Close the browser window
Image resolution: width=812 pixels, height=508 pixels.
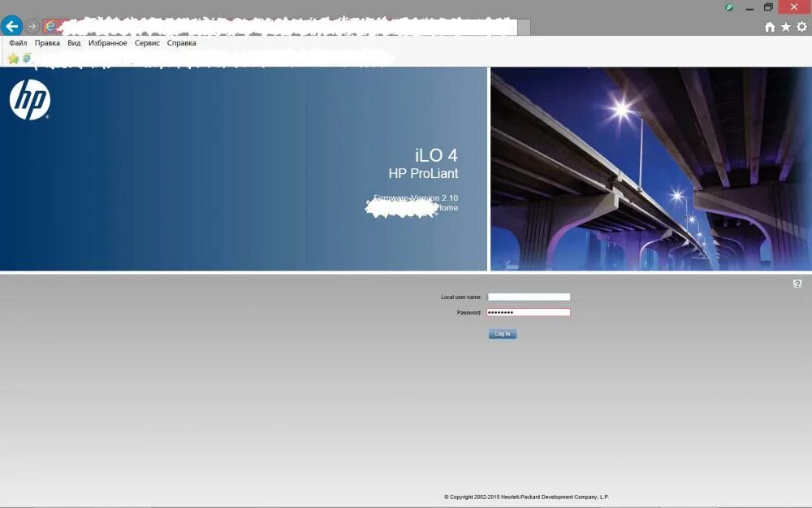(794, 7)
